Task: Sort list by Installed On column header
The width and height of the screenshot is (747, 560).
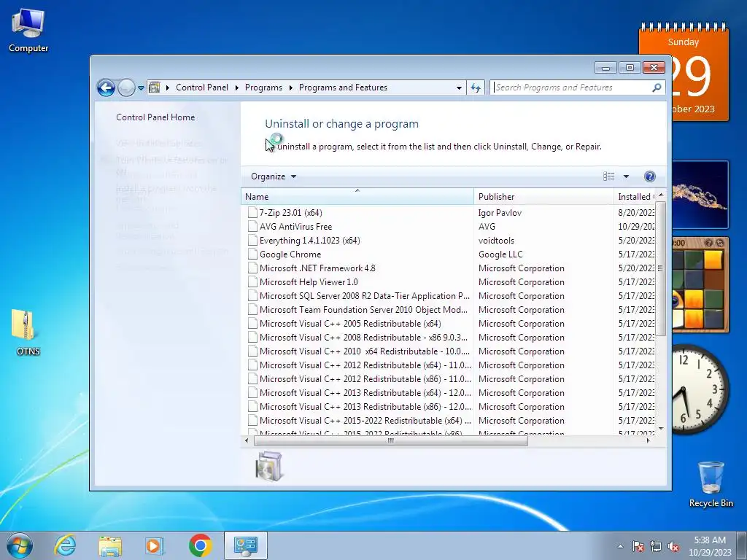Action: (x=635, y=197)
